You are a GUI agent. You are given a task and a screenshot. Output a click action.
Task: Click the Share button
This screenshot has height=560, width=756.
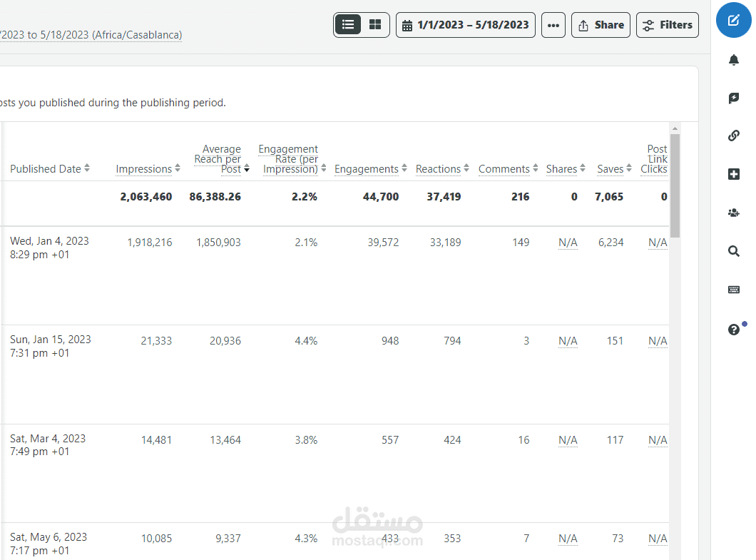[601, 25]
